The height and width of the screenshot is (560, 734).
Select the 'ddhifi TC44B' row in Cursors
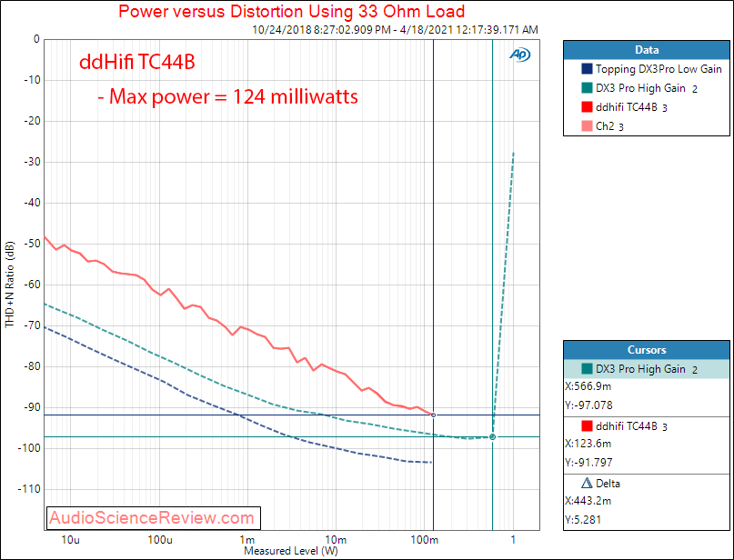coord(647,426)
